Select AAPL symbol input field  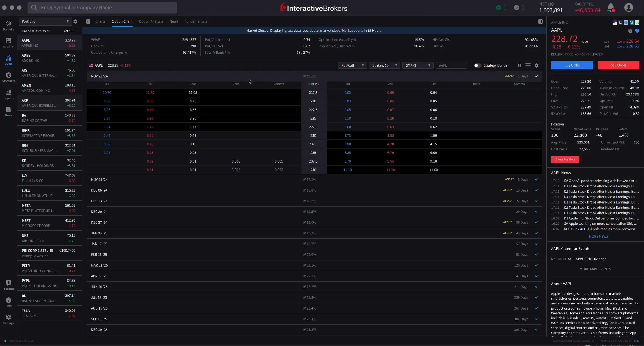pyautogui.click(x=451, y=65)
